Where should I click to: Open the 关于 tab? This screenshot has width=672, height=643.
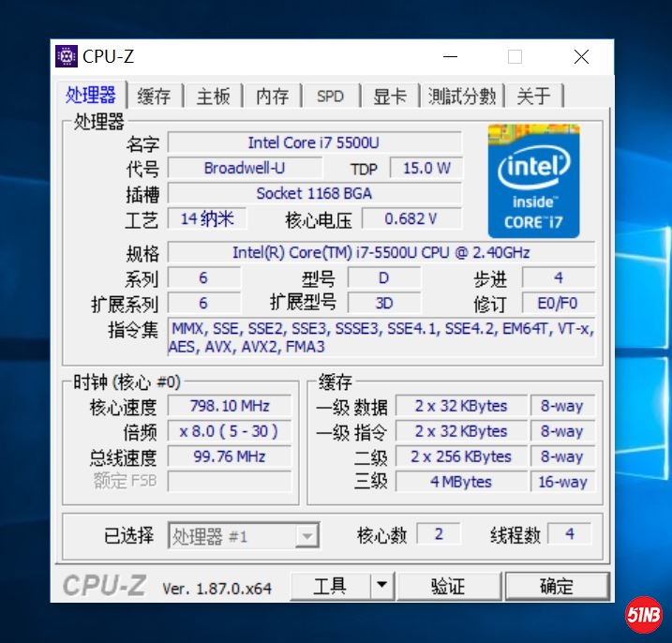tap(534, 96)
